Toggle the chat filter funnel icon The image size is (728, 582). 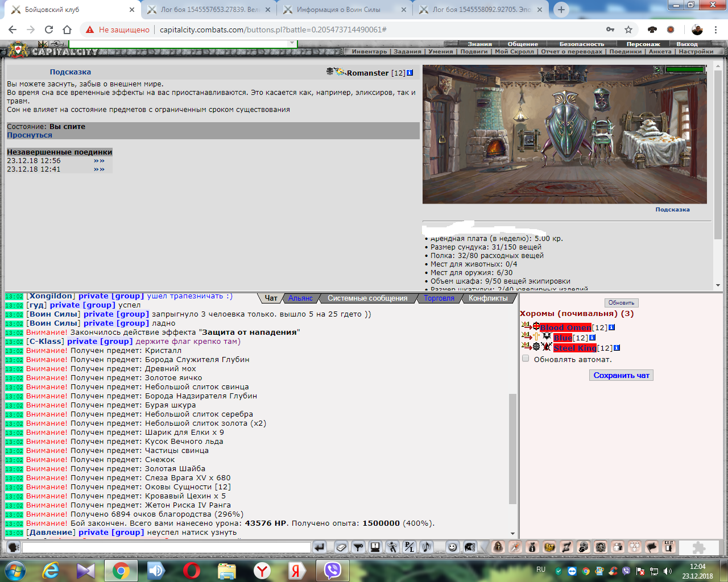pos(358,547)
